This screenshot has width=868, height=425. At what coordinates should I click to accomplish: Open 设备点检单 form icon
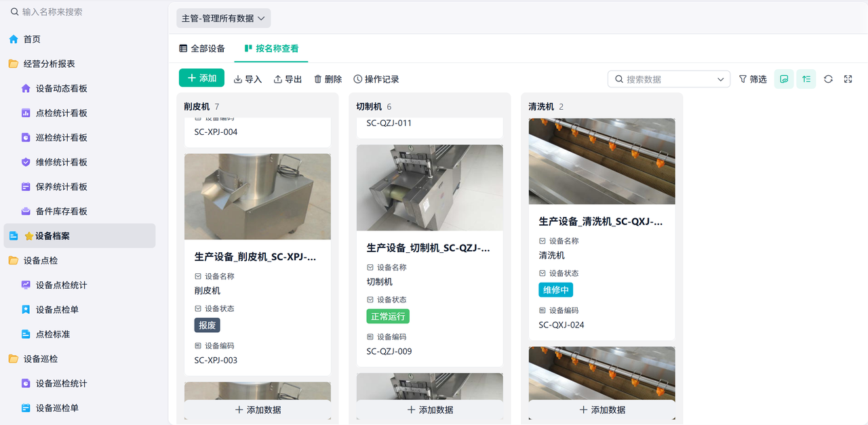coord(26,310)
